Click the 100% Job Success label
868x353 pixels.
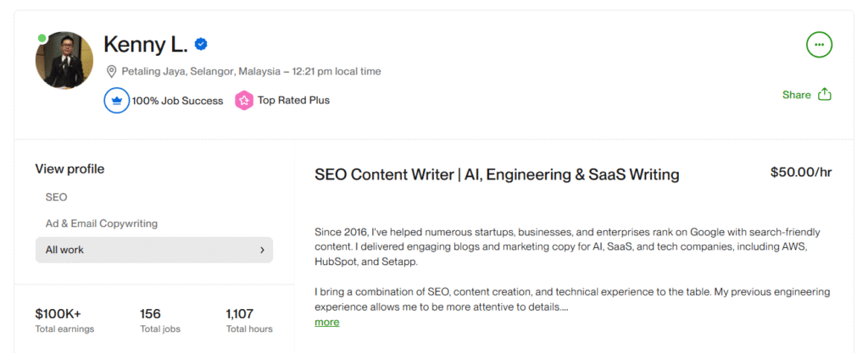click(177, 101)
